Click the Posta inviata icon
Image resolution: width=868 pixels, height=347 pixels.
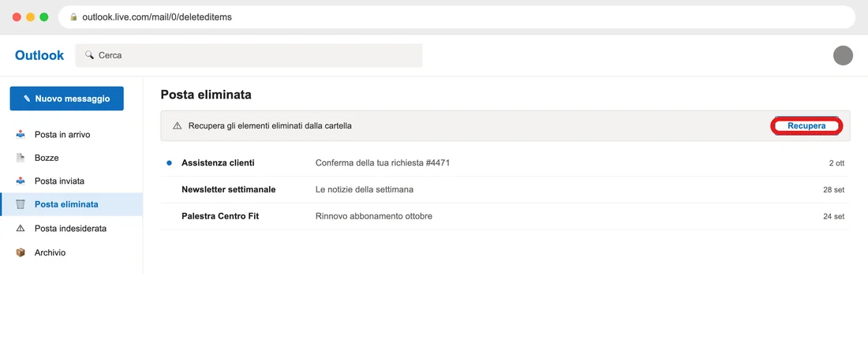coord(21,181)
